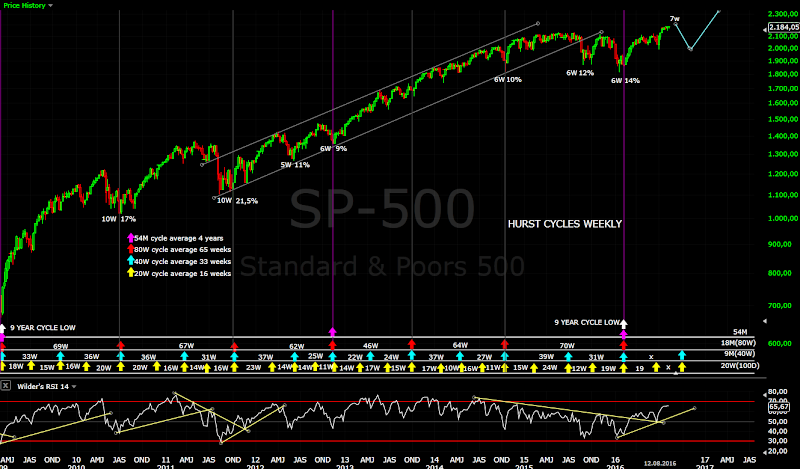The image size is (800, 469).
Task: Select the 6W 14% correction label
Action: coord(625,81)
